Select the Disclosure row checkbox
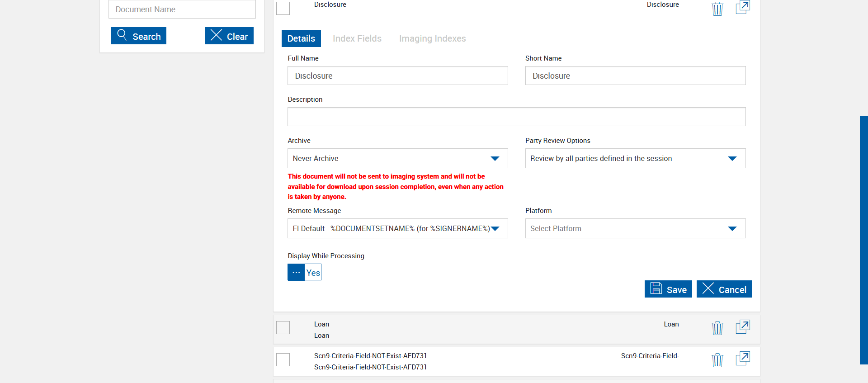 pos(283,8)
